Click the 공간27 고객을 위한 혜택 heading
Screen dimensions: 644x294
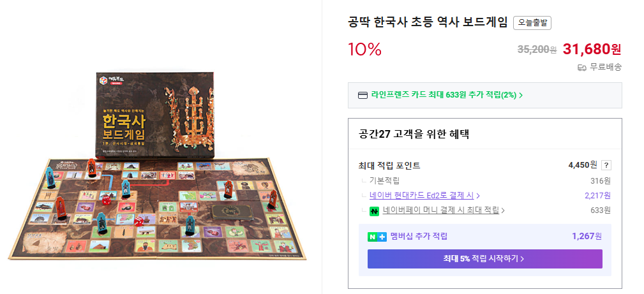click(x=414, y=135)
